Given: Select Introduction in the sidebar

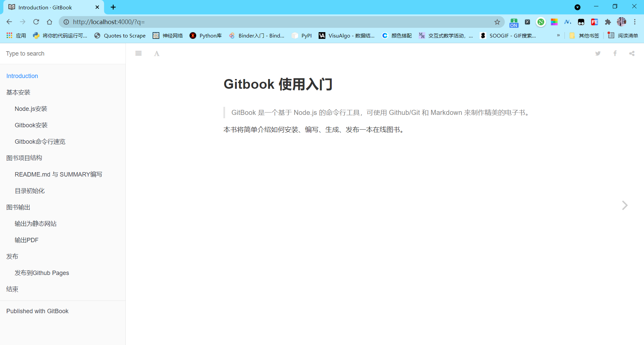Looking at the screenshot, I should pos(22,76).
